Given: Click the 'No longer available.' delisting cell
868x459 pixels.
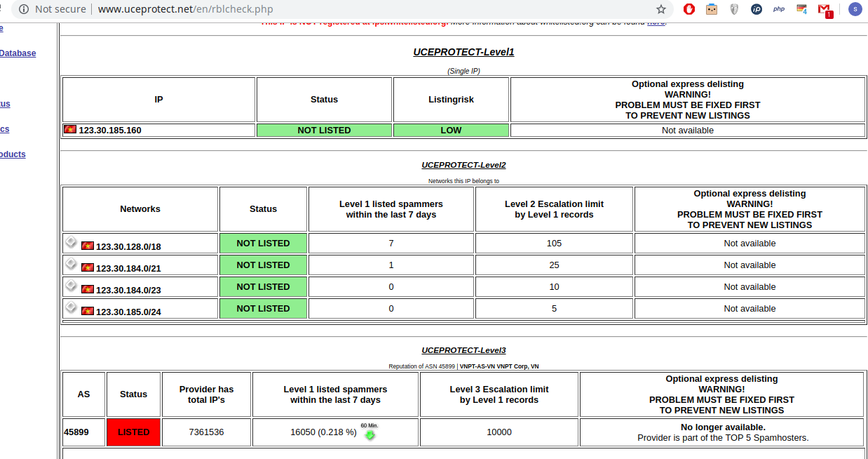Looking at the screenshot, I should point(723,432).
